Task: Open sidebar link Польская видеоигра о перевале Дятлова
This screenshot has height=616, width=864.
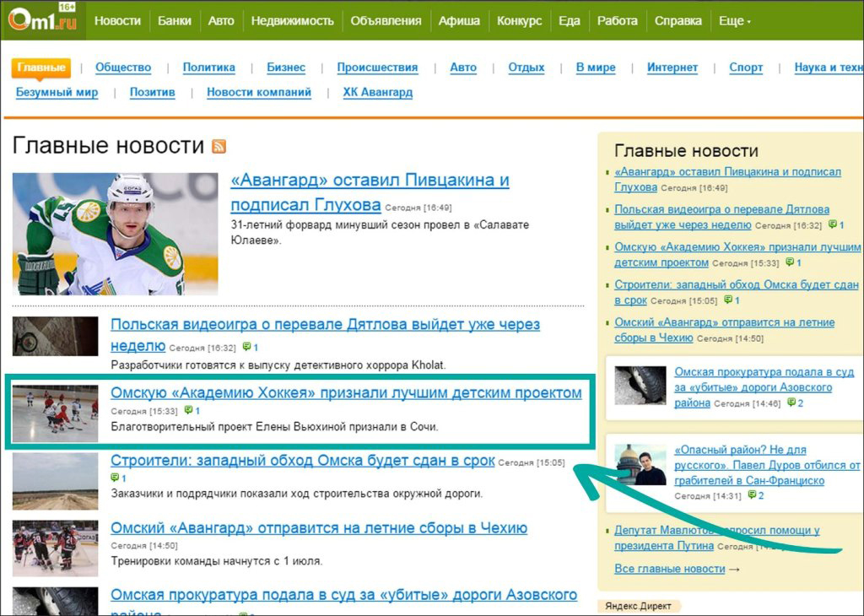Action: 722,217
